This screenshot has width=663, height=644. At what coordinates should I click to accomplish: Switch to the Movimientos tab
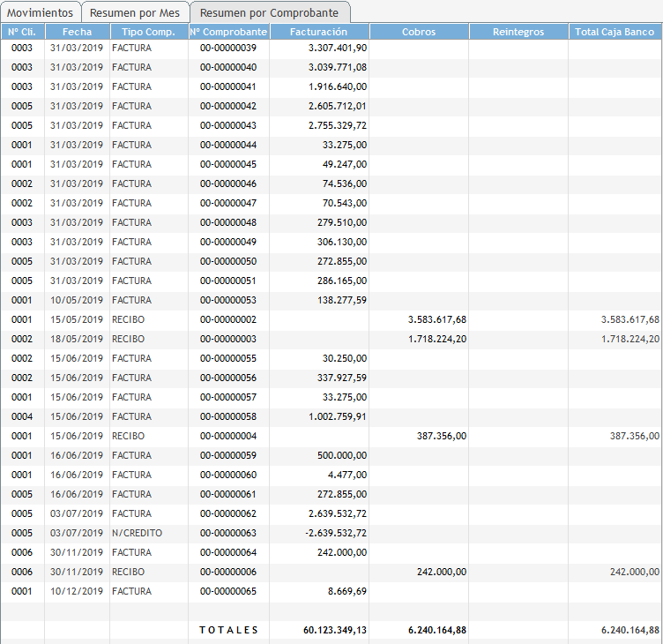[x=41, y=13]
